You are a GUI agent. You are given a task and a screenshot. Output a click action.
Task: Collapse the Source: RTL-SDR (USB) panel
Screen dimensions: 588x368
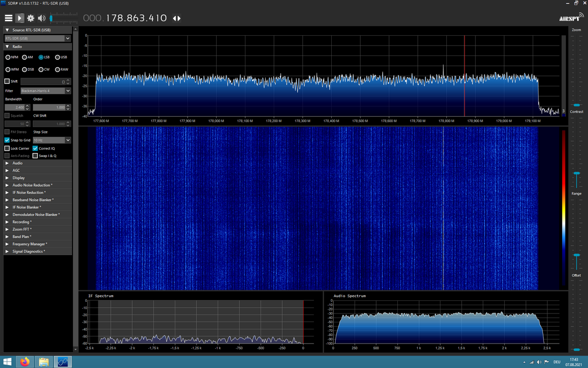38,30
